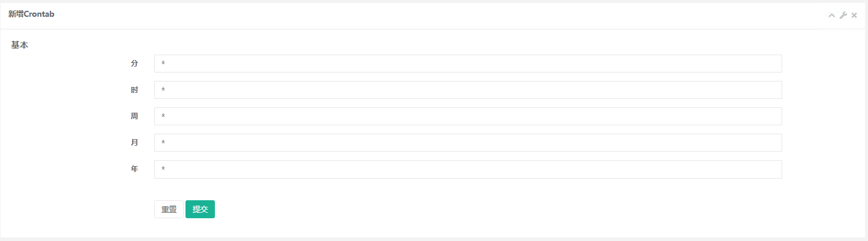Click the 重置 reset button
This screenshot has height=241, width=868.
(x=169, y=209)
